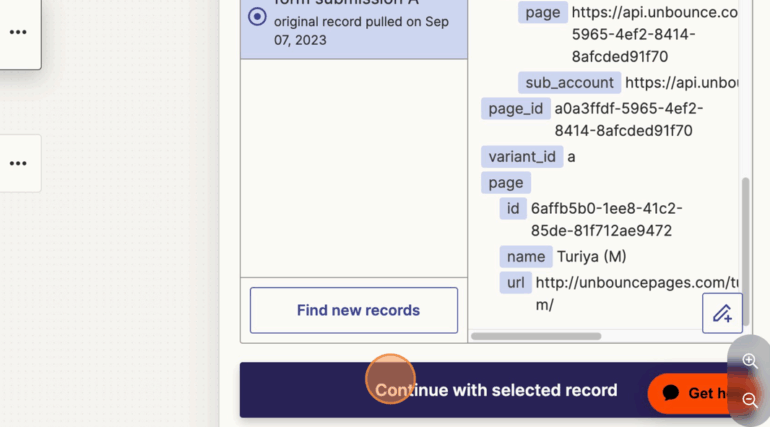Click Continue with selected record
The width and height of the screenshot is (770, 427).
point(496,390)
